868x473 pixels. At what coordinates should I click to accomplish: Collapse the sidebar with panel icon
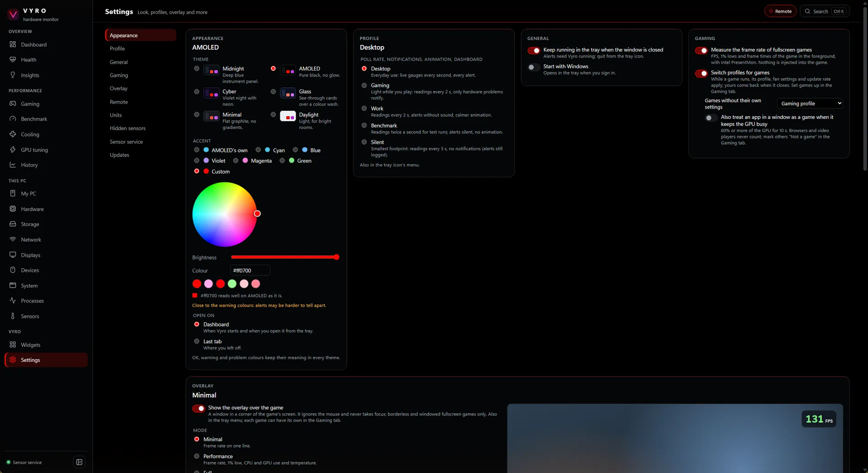tap(79, 462)
